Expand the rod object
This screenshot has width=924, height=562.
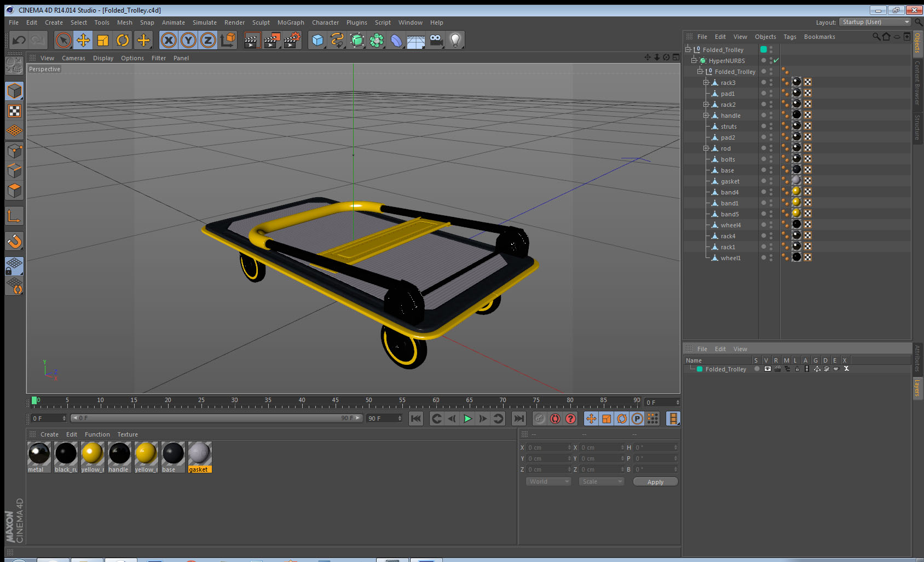[706, 148]
